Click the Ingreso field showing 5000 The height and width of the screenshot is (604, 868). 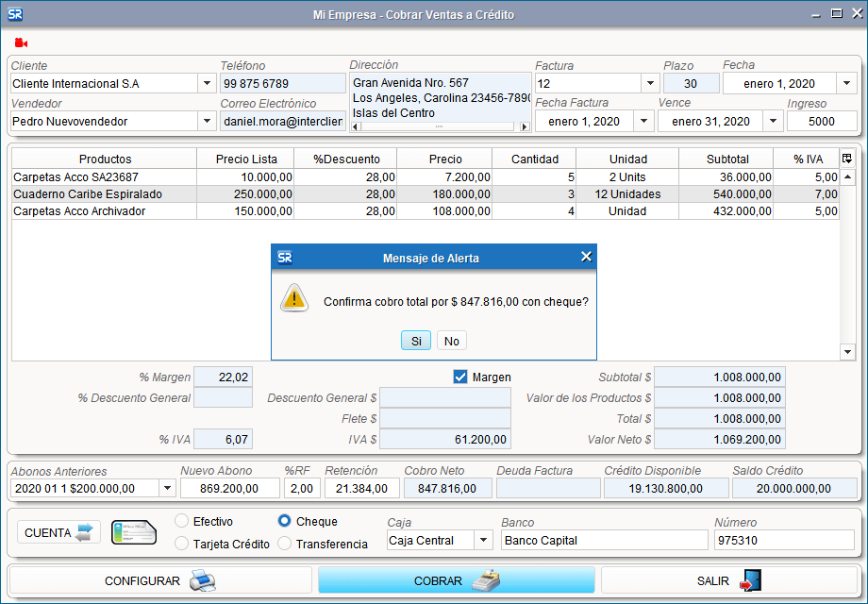point(822,121)
